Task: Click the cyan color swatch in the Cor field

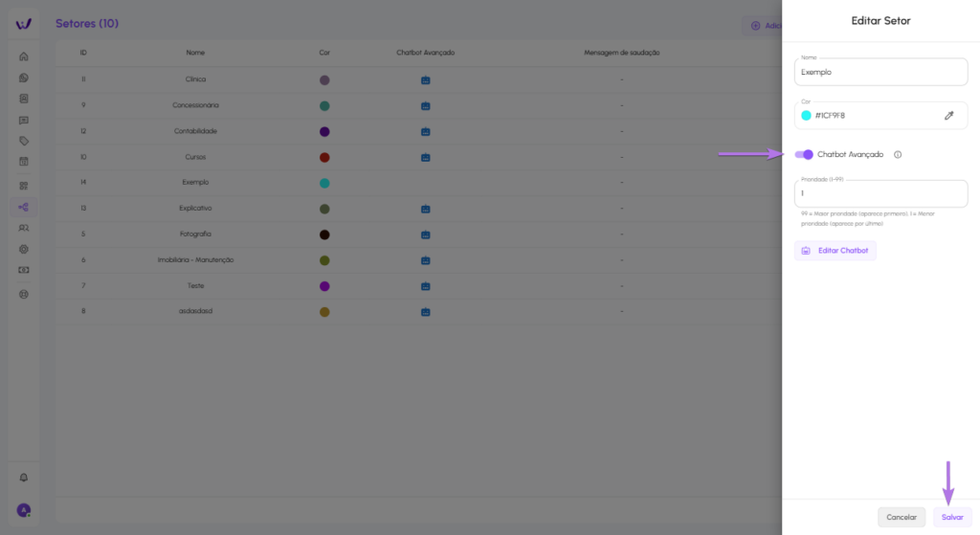Action: point(806,116)
